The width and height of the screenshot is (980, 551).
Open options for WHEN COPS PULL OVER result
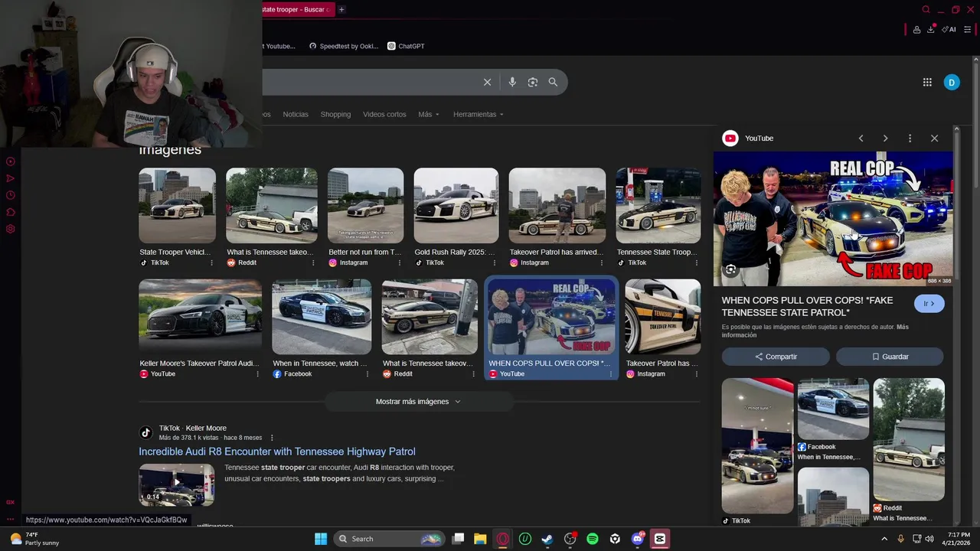611,374
